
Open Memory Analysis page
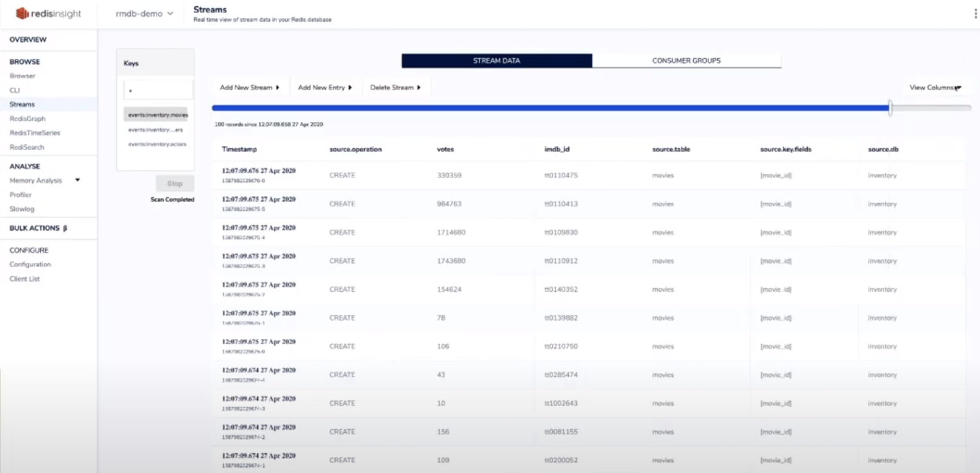tap(36, 181)
